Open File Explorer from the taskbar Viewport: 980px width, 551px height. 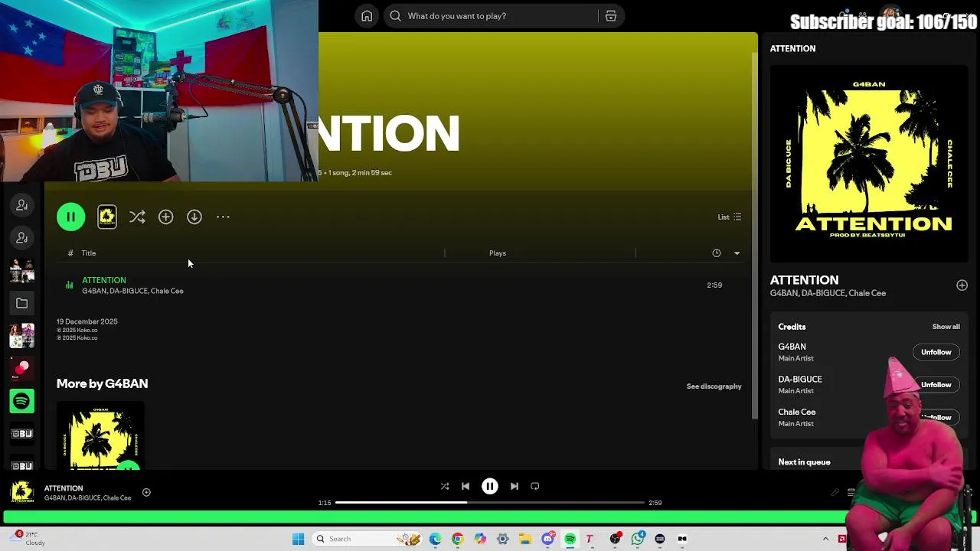point(525,540)
